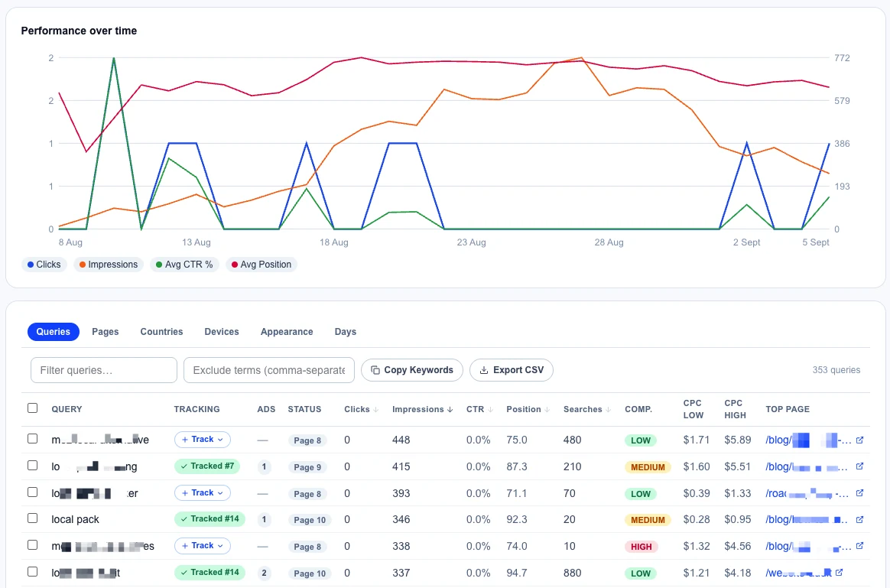Open Track dropdown in the 338-impressions row

coord(203,545)
